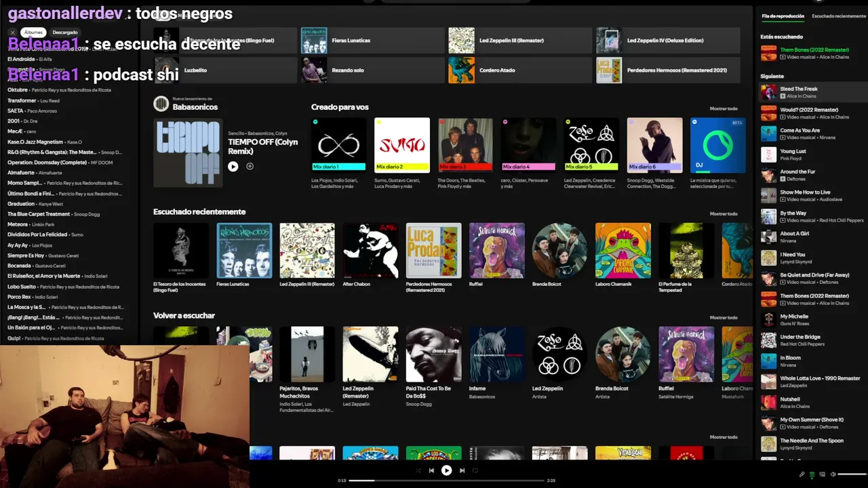Screen dimensions: 868x488
Task: Open Led Zeppelin IV (Deluxe Edition) tile
Action: click(x=667, y=41)
